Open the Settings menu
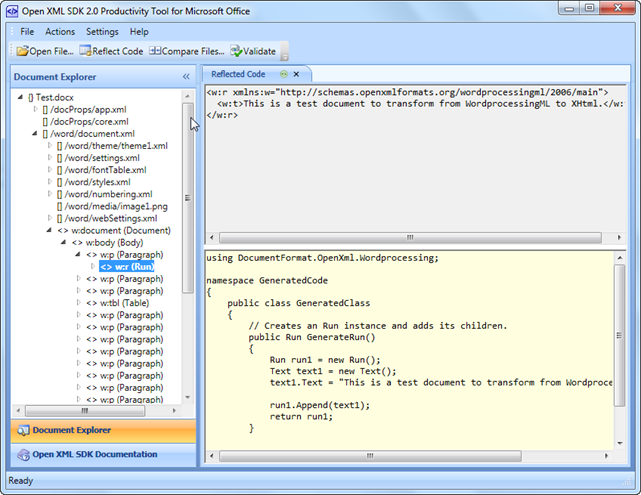Viewport: 641px width, 495px height. point(102,32)
